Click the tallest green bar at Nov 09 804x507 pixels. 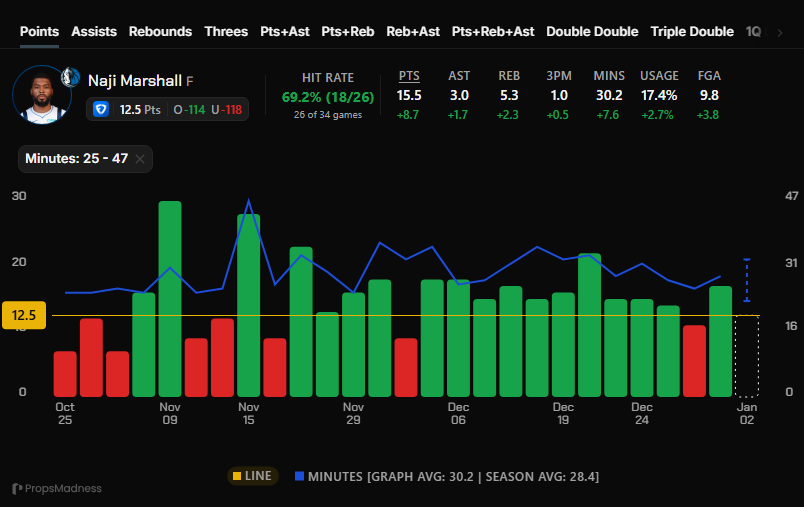170,299
